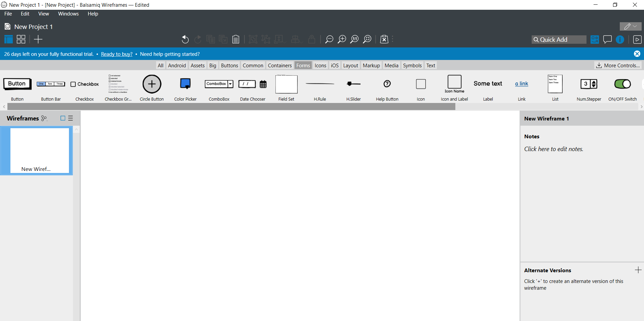The image size is (644, 321).
Task: Switch Wireframes panel to list view
Action: (x=71, y=118)
